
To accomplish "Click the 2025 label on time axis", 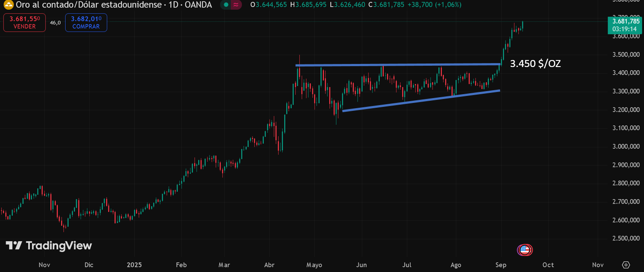I will coord(134,265).
